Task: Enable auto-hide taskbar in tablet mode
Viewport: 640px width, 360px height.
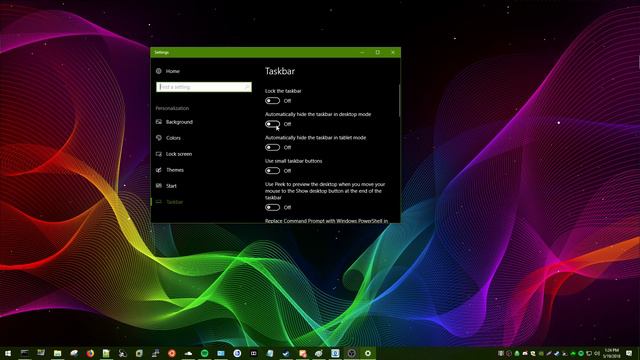Action: click(x=272, y=147)
